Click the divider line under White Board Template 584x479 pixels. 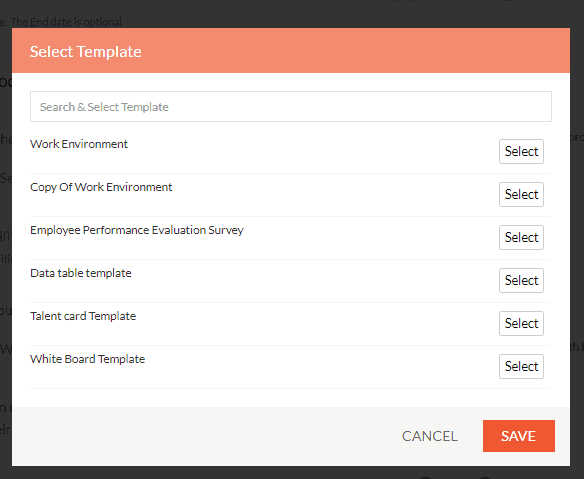[291, 388]
